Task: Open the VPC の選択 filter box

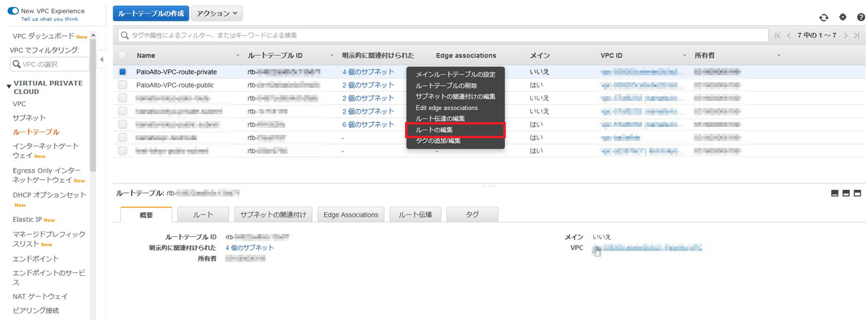Action: coord(49,64)
